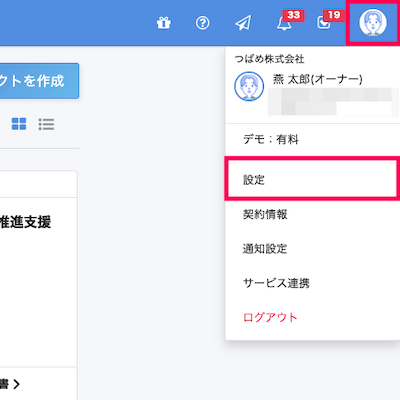Click the 燕 太郎(オーナー) user name

(x=317, y=79)
